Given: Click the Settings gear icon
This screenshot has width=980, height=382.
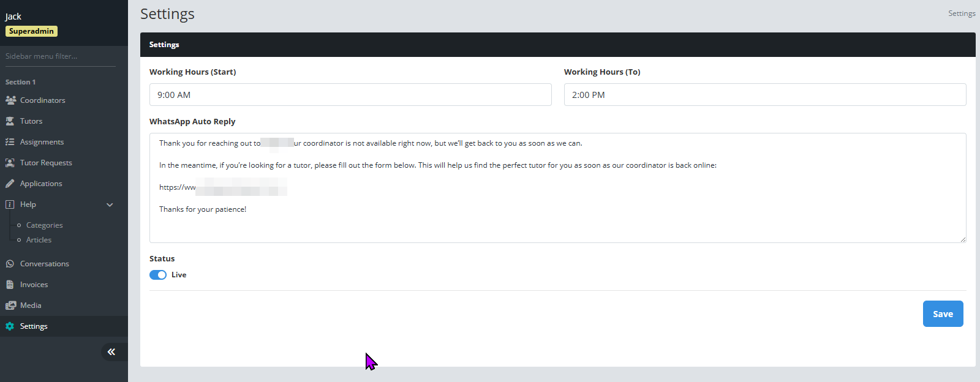Looking at the screenshot, I should pyautogui.click(x=10, y=326).
